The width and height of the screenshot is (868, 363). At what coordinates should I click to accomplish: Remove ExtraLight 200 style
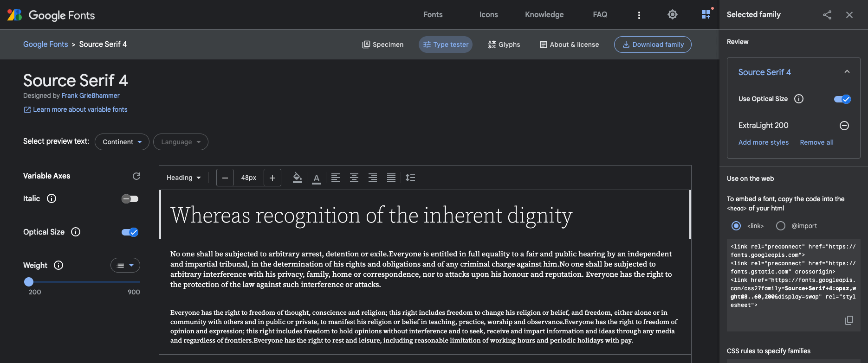(x=844, y=126)
